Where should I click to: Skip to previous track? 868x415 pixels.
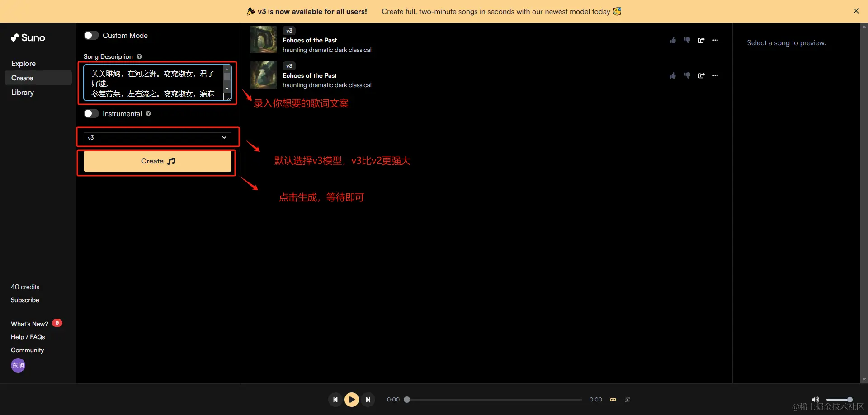(x=335, y=400)
